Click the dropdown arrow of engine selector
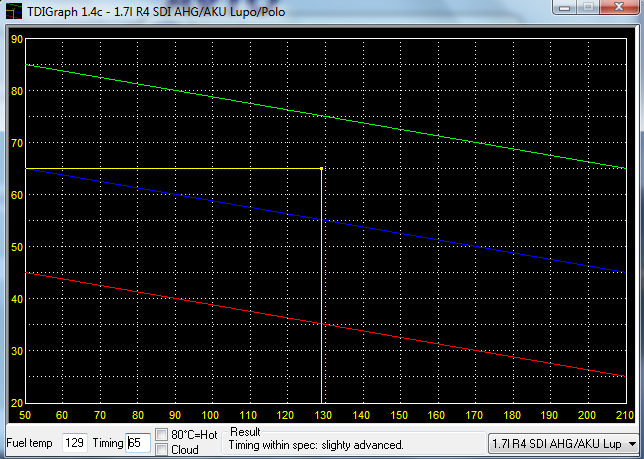Image resolution: width=644 pixels, height=459 pixels. click(632, 444)
